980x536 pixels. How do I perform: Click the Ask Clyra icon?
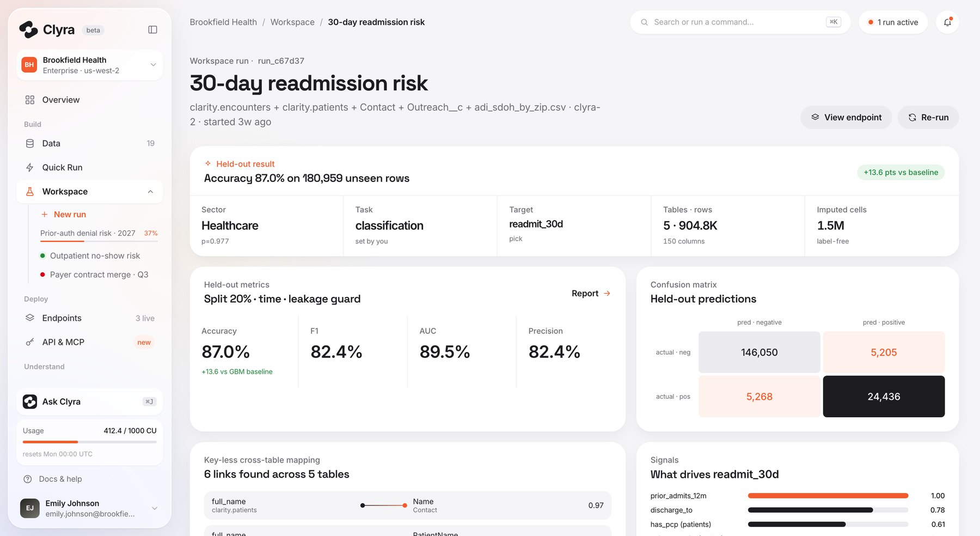tap(30, 401)
